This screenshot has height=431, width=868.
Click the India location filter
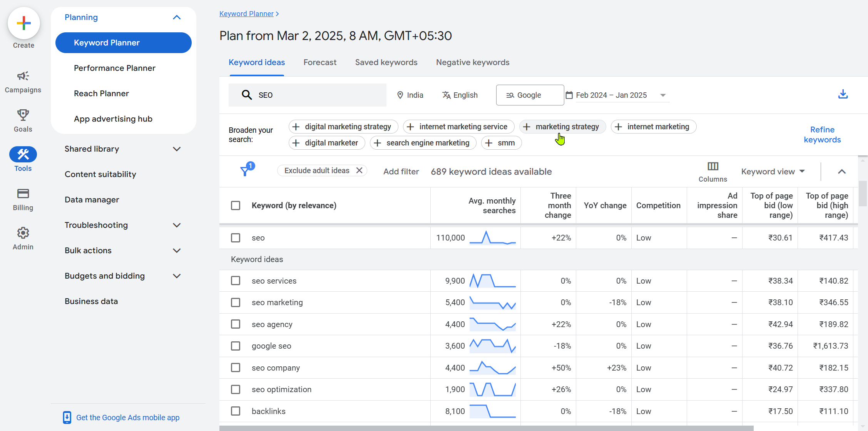pos(410,95)
